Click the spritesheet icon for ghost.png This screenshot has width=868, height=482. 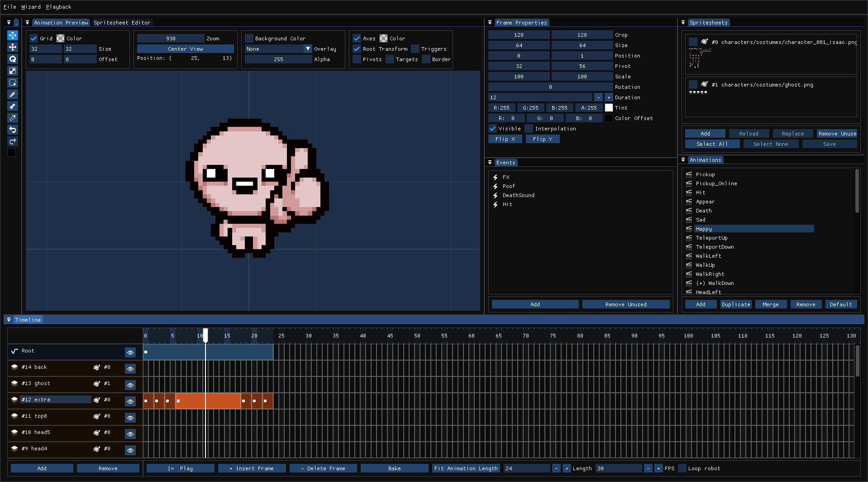[x=704, y=85]
